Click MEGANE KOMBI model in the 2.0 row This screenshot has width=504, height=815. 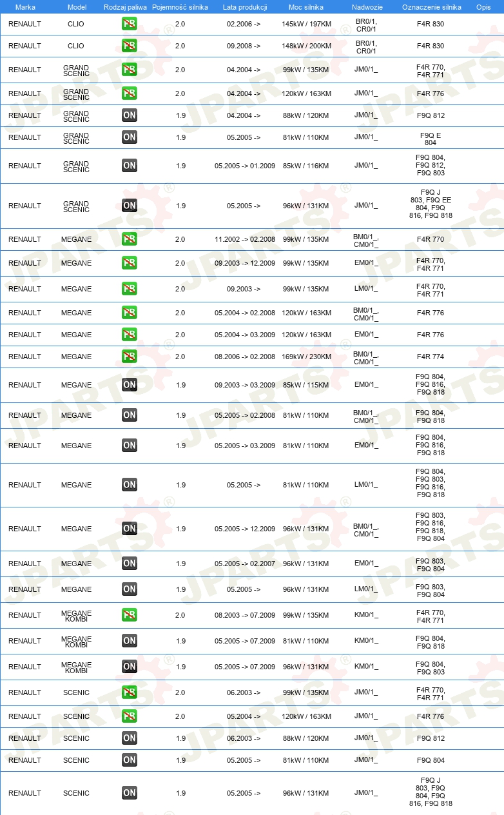tap(77, 616)
